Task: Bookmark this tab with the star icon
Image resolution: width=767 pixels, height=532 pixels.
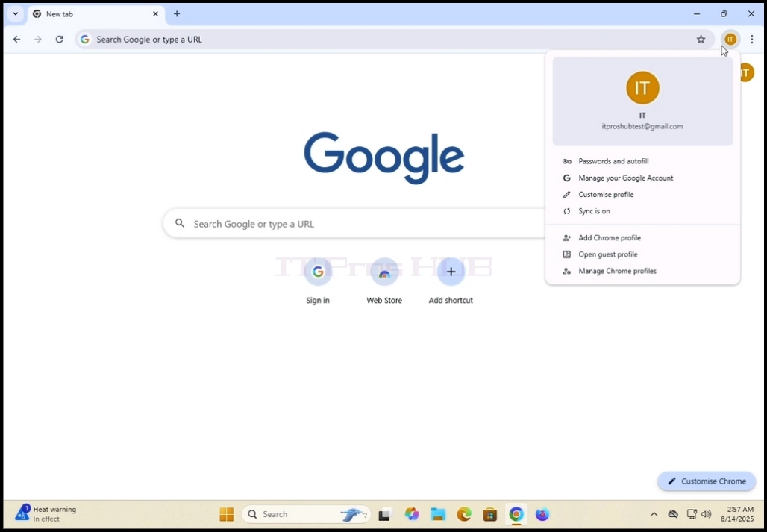Action: (701, 39)
